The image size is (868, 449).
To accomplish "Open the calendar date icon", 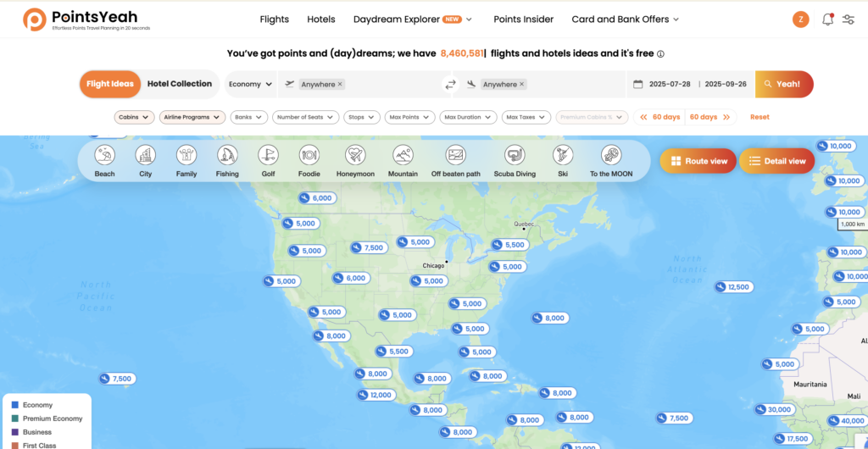I will (x=637, y=85).
